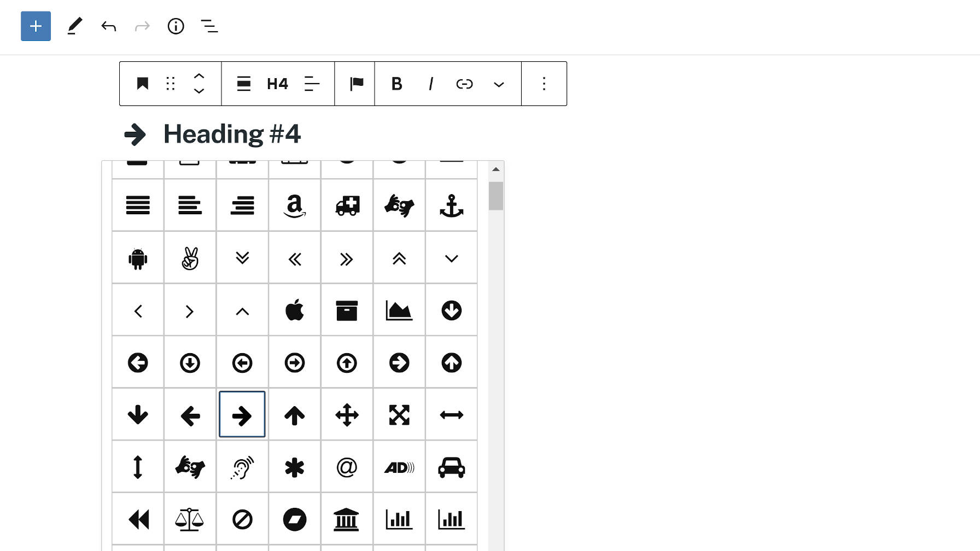This screenshot has height=551, width=980.
Task: Select the Android robot icon
Action: click(137, 257)
